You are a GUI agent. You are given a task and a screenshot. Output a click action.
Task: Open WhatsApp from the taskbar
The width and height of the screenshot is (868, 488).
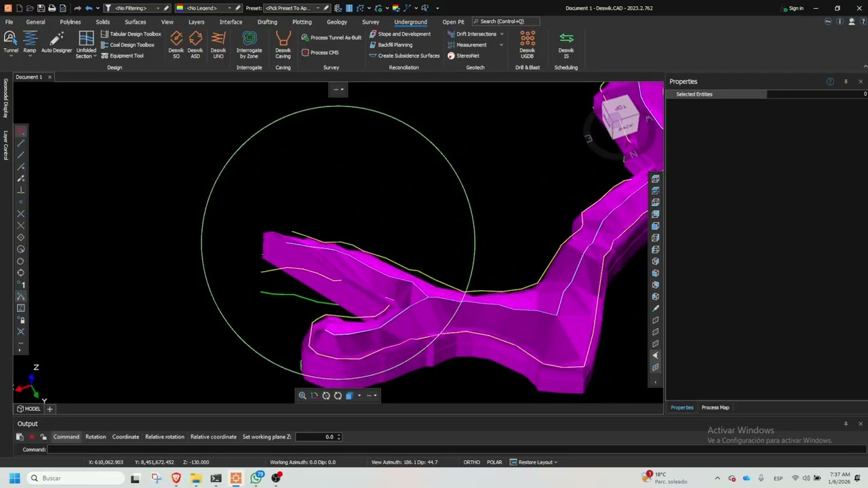click(256, 478)
